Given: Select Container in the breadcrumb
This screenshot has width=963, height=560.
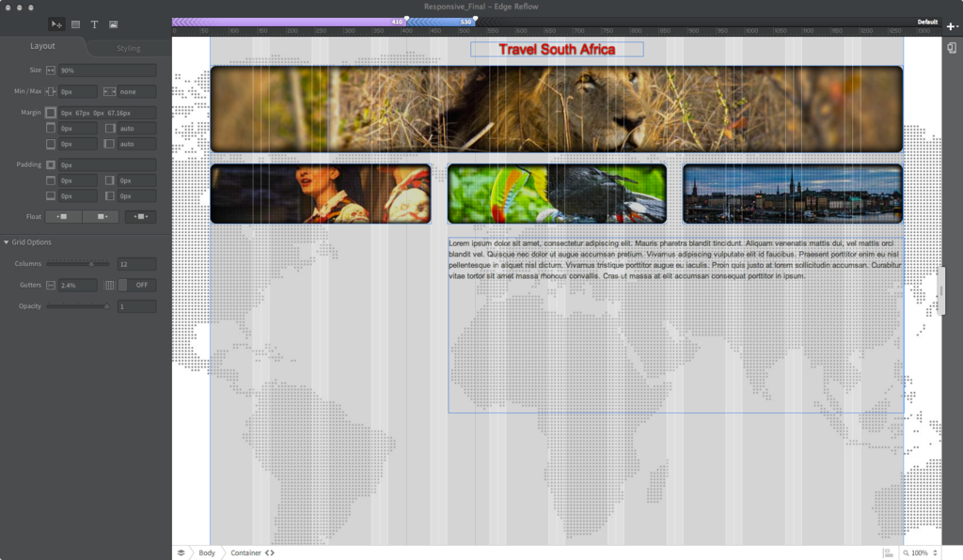Looking at the screenshot, I should click(x=245, y=552).
